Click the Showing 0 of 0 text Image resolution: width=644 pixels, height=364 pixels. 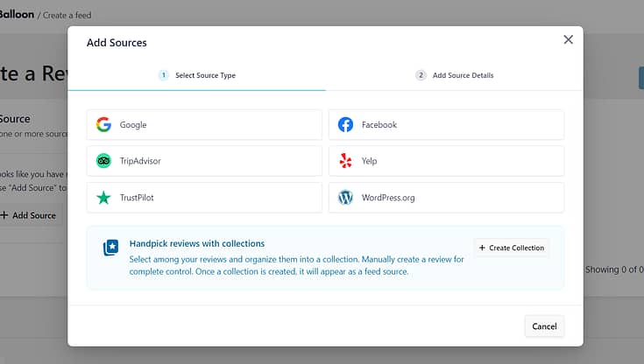(614, 269)
